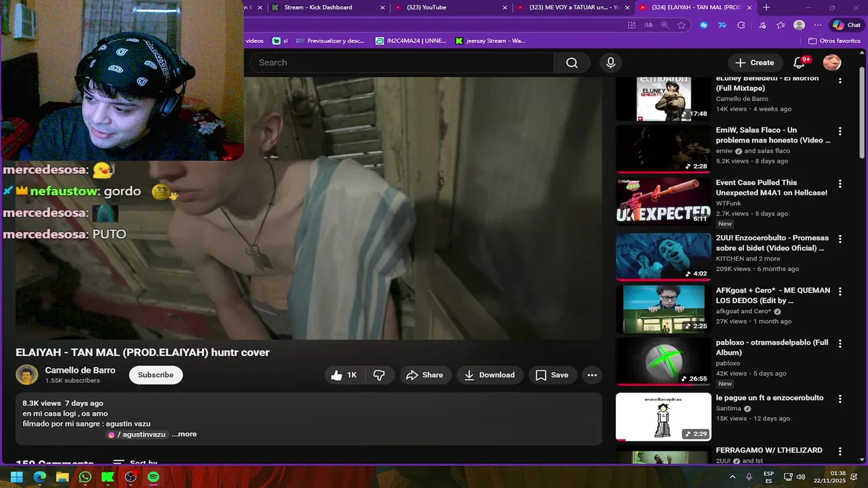Open options for AFKgoat ME QUEMAN video

coord(840,291)
